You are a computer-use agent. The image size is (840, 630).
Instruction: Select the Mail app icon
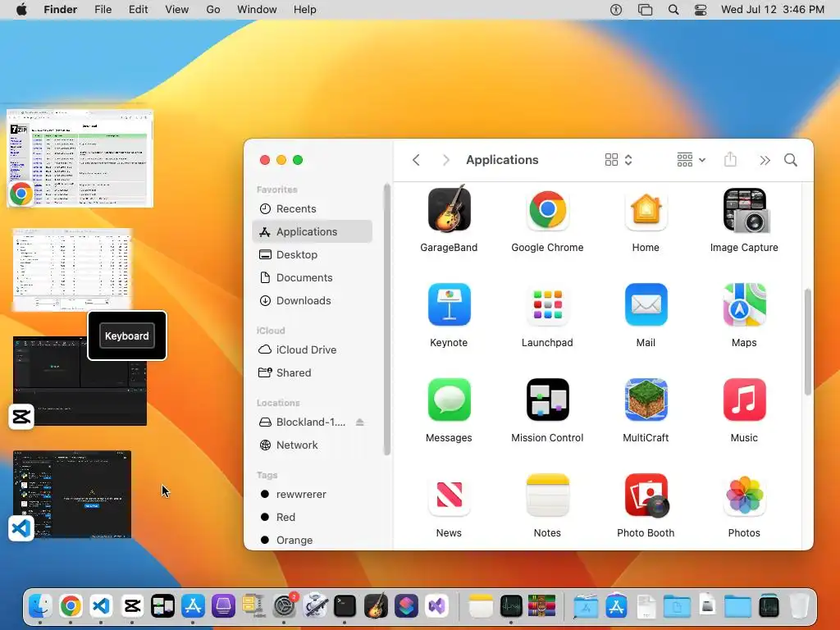[646, 304]
